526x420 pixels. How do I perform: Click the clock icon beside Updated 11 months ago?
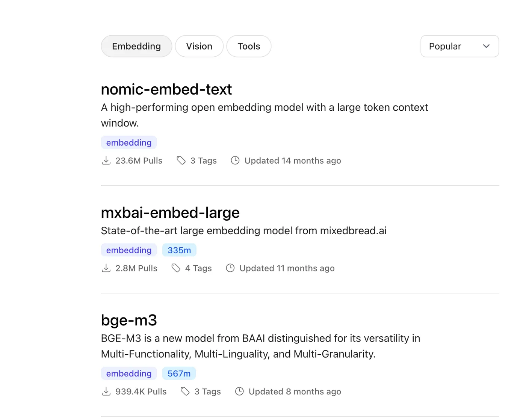click(x=230, y=268)
